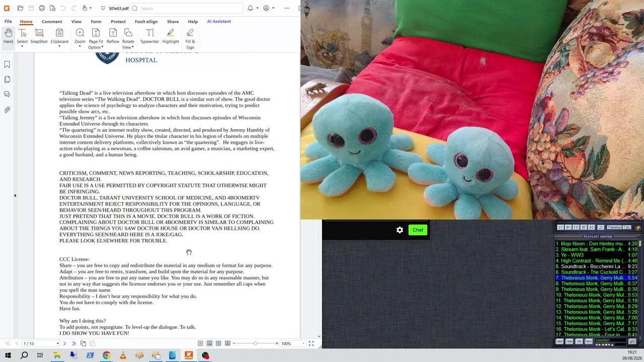
Task: Expand the Zoom dropdown arrow
Action: [x=79, y=47]
